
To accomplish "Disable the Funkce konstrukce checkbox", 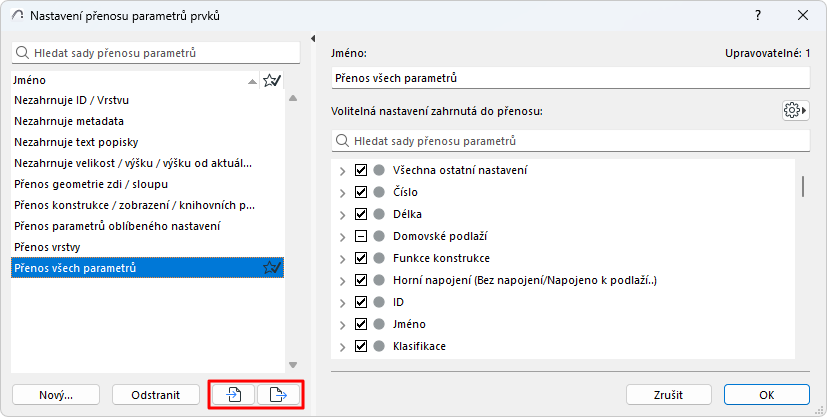I will point(361,258).
